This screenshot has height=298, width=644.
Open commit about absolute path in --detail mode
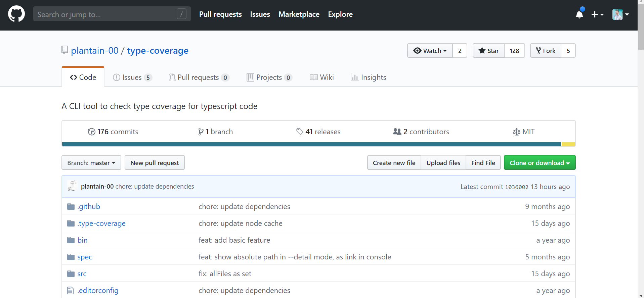pyautogui.click(x=295, y=257)
